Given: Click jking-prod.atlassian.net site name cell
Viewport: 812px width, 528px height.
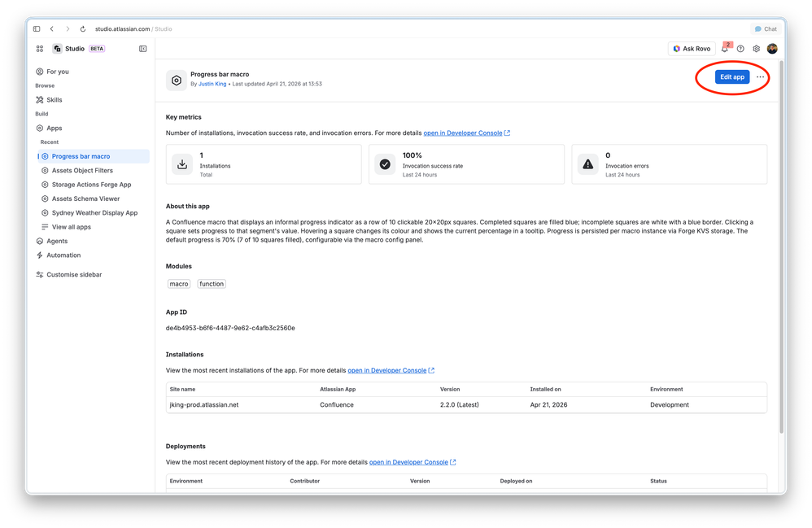Looking at the screenshot, I should 204,405.
